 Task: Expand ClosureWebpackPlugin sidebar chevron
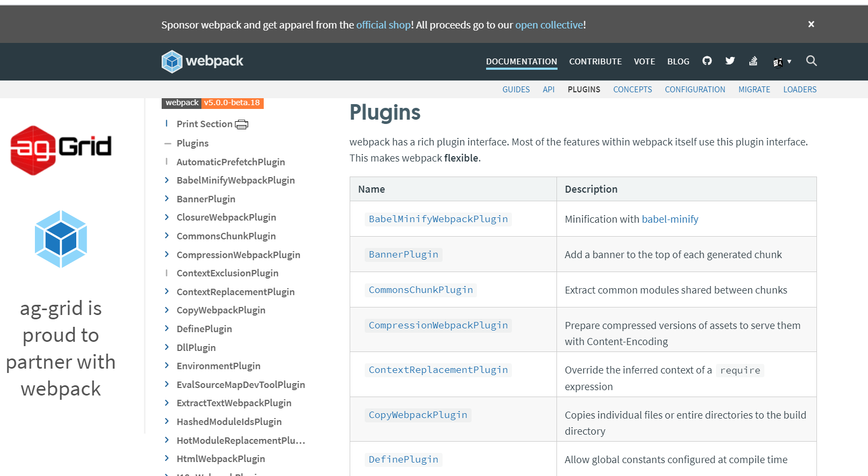(x=167, y=217)
